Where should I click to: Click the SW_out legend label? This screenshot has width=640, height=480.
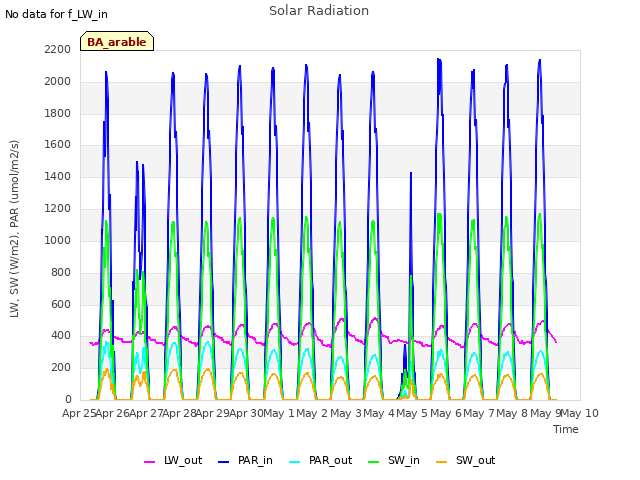click(476, 460)
